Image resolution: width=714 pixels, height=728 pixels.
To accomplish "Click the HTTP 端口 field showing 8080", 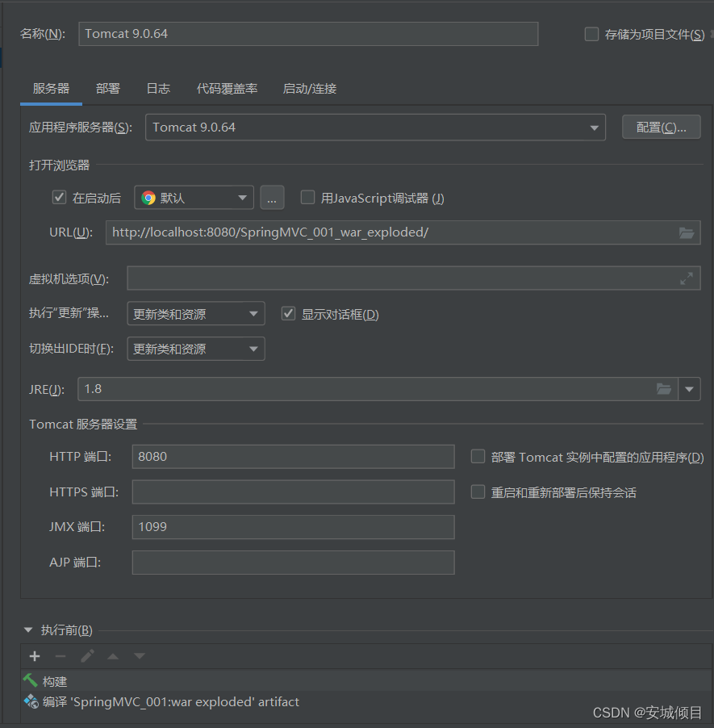I will pyautogui.click(x=294, y=456).
